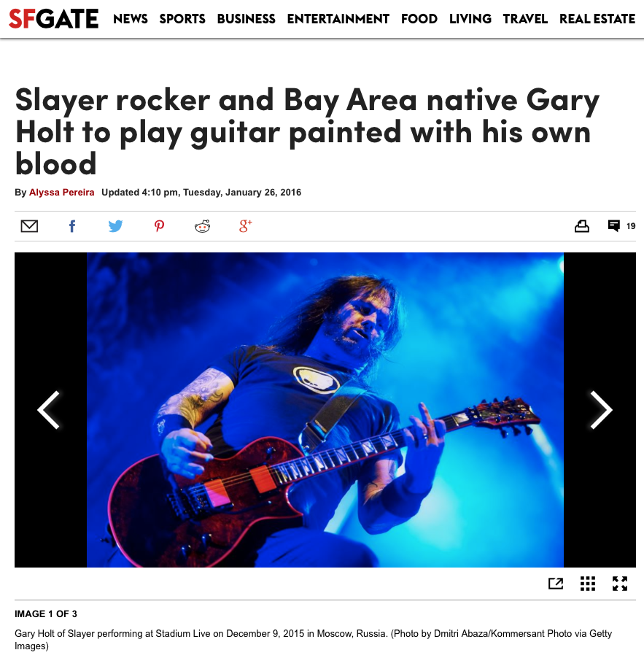The height and width of the screenshot is (658, 644).
Task: Open author Alyssa Pereira's page
Action: pyautogui.click(x=62, y=192)
